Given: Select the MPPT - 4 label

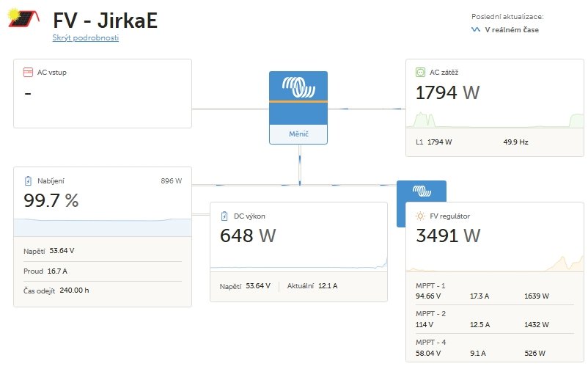Looking at the screenshot, I should click(430, 343).
